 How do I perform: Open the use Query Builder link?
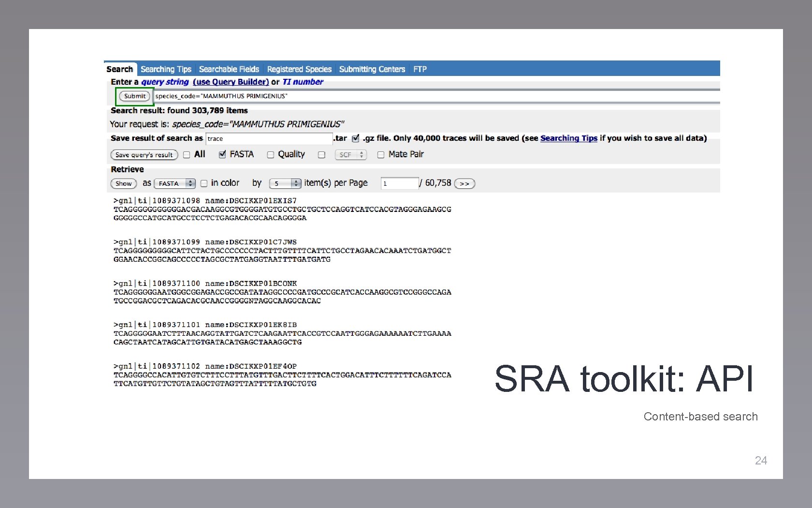231,82
